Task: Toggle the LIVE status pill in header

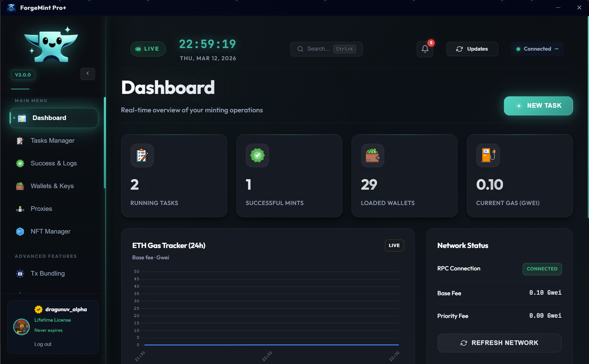Action: tap(148, 49)
